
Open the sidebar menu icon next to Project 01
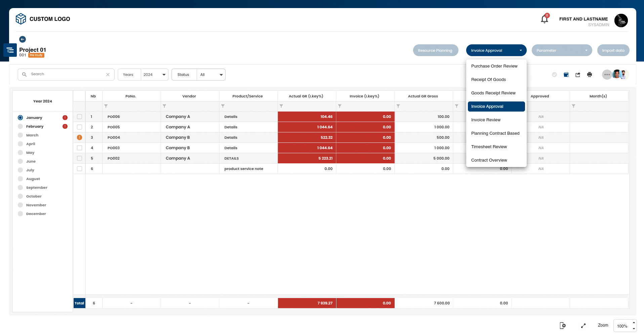pos(10,50)
